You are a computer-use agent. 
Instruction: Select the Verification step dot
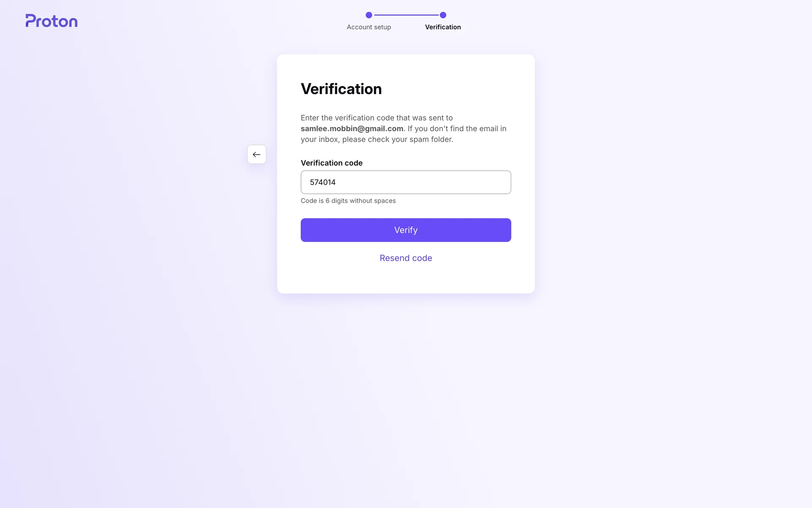coord(443,15)
